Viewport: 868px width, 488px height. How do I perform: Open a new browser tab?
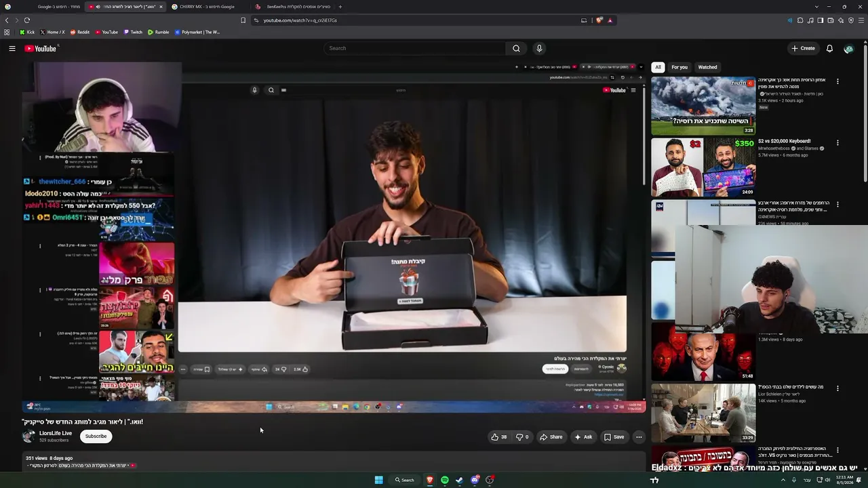point(340,7)
